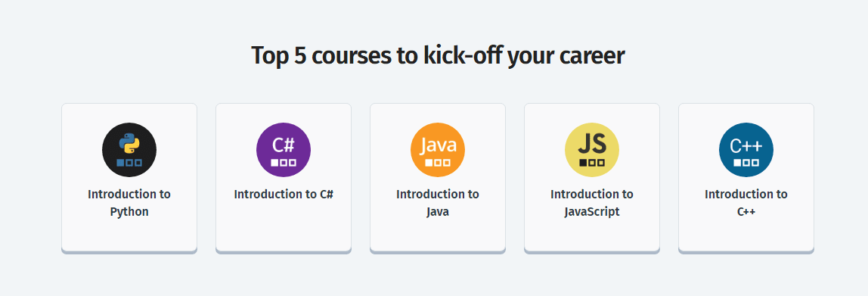Click the level squares in the C++ icon

pyautogui.click(x=746, y=163)
